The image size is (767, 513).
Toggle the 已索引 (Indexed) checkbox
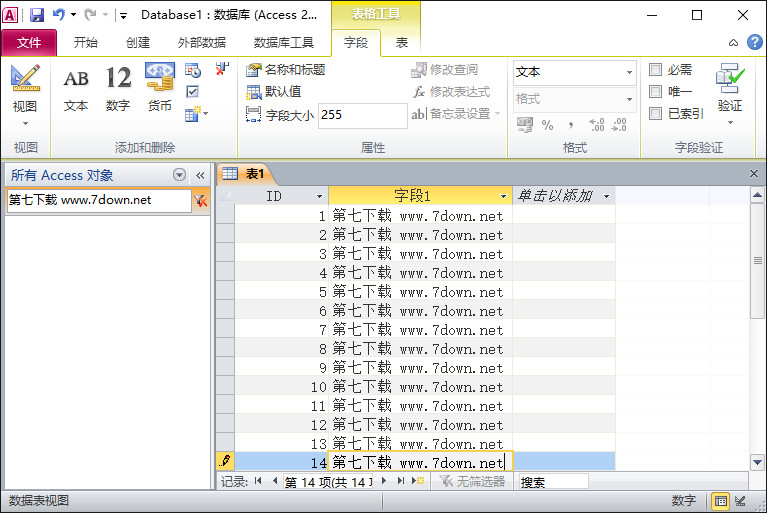(x=655, y=113)
